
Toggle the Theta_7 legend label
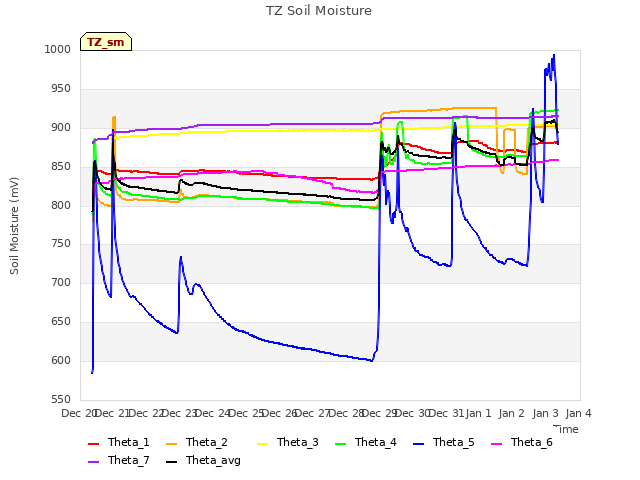click(x=129, y=460)
